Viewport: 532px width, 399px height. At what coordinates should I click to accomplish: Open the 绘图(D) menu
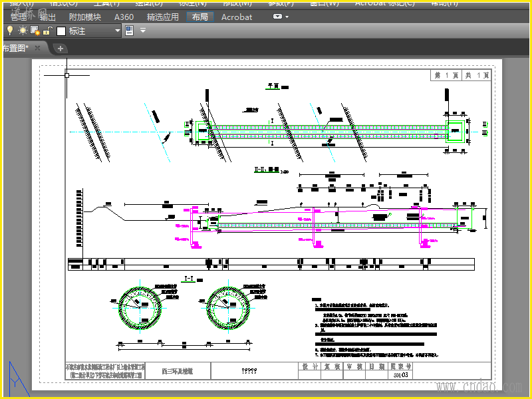(149, 3)
